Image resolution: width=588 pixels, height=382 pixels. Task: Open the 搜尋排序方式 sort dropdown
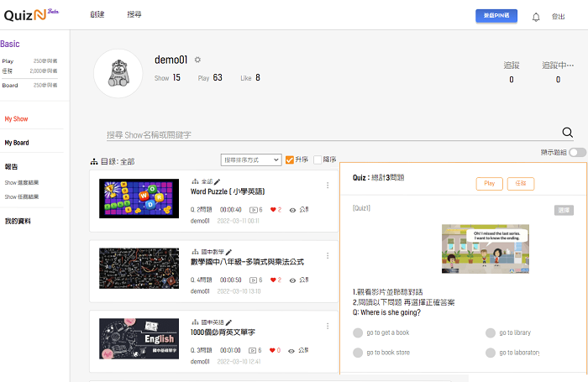click(x=250, y=160)
